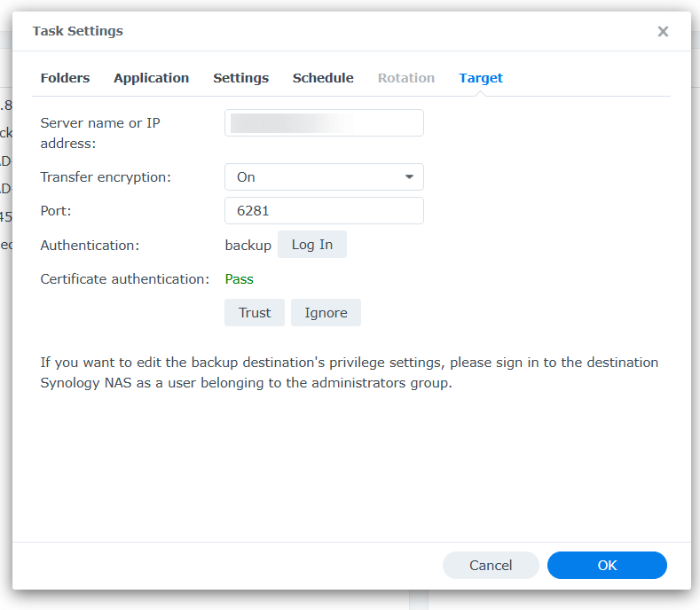Expand the Transfer encryption dropdown
Viewport: 700px width, 610px height.
click(x=324, y=177)
